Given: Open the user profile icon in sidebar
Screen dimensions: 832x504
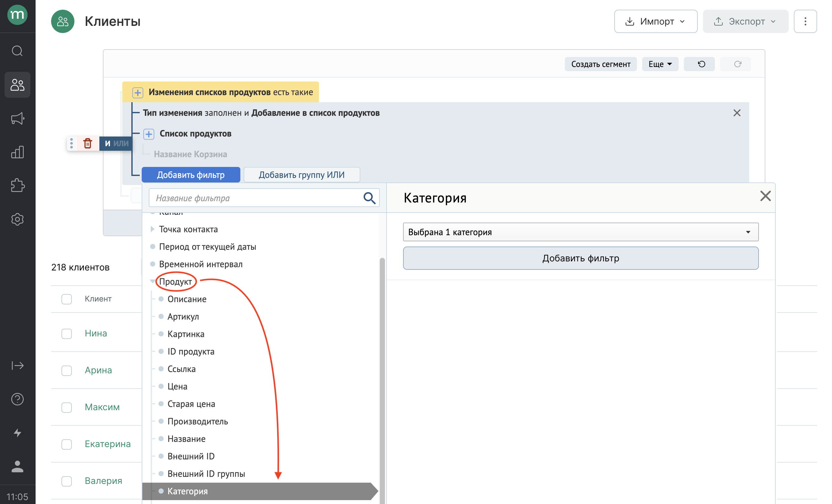Looking at the screenshot, I should point(17,466).
